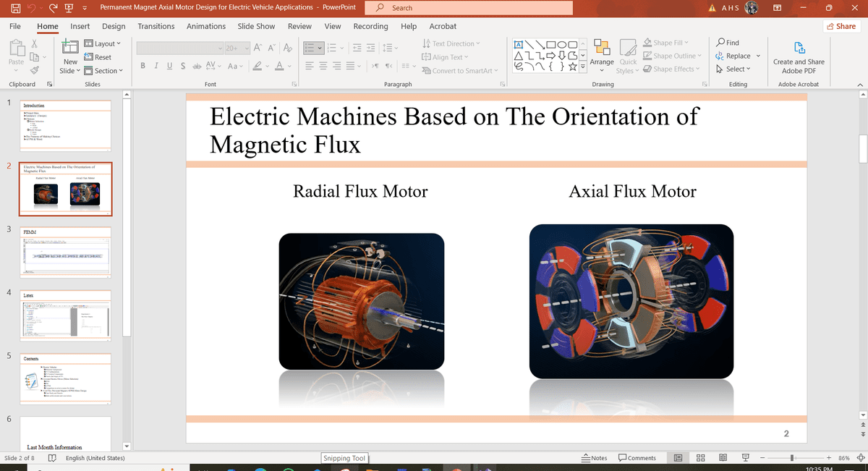868x471 pixels.
Task: Click the Save icon in title bar
Action: point(15,7)
